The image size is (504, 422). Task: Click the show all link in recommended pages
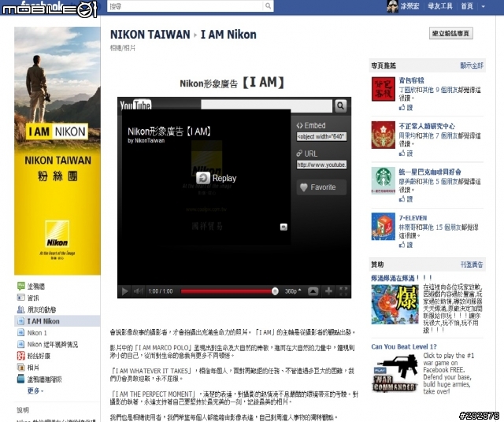click(472, 65)
